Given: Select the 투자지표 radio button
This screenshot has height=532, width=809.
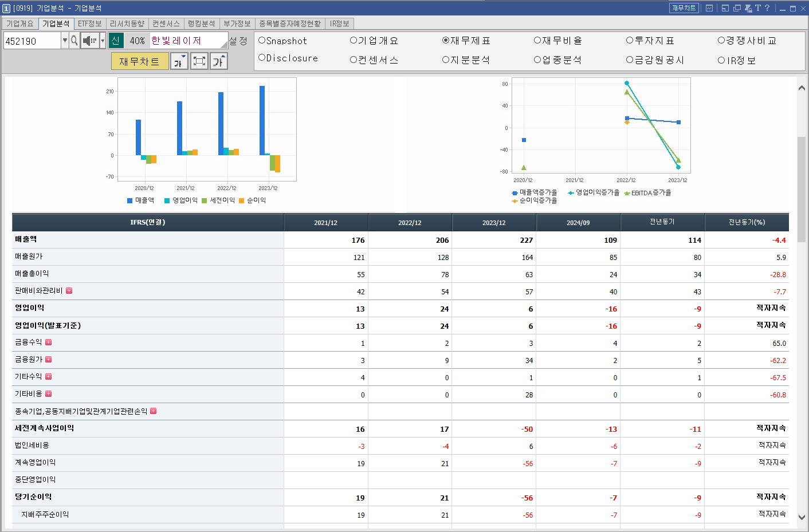Looking at the screenshot, I should pos(630,40).
